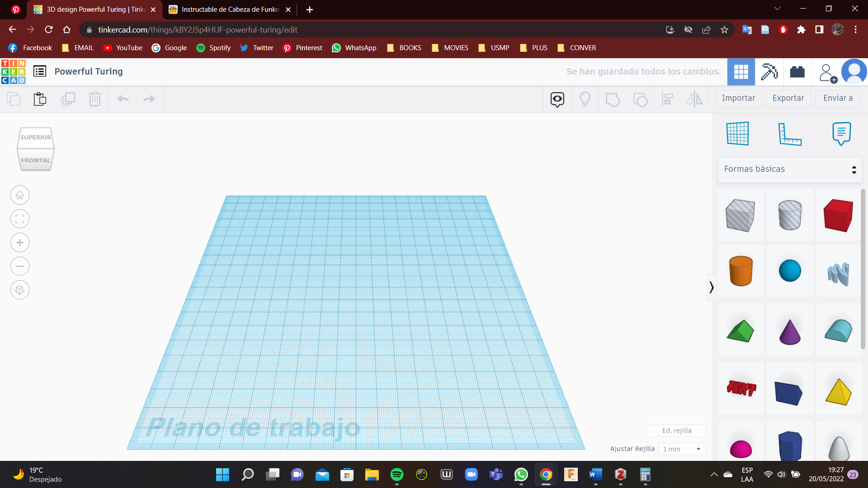The image size is (868, 488).
Task: Toggle show all hidden objects lightbulb
Action: coord(585,99)
